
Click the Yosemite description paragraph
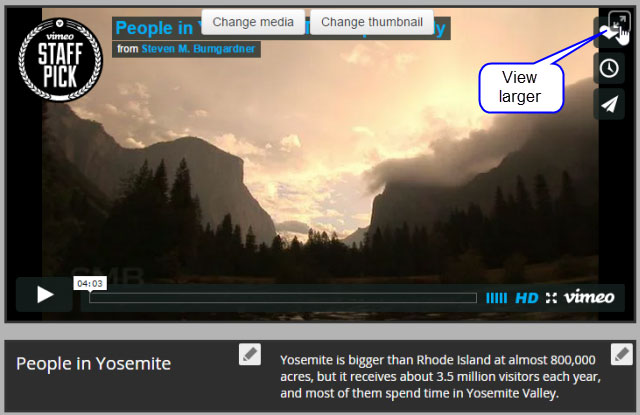pos(440,377)
